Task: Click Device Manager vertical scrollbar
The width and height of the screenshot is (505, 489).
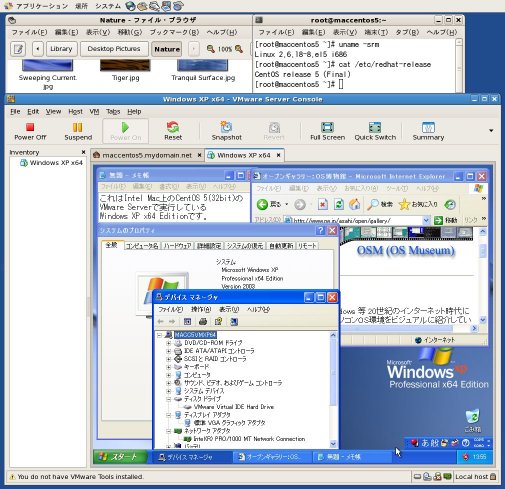Action: point(333,389)
